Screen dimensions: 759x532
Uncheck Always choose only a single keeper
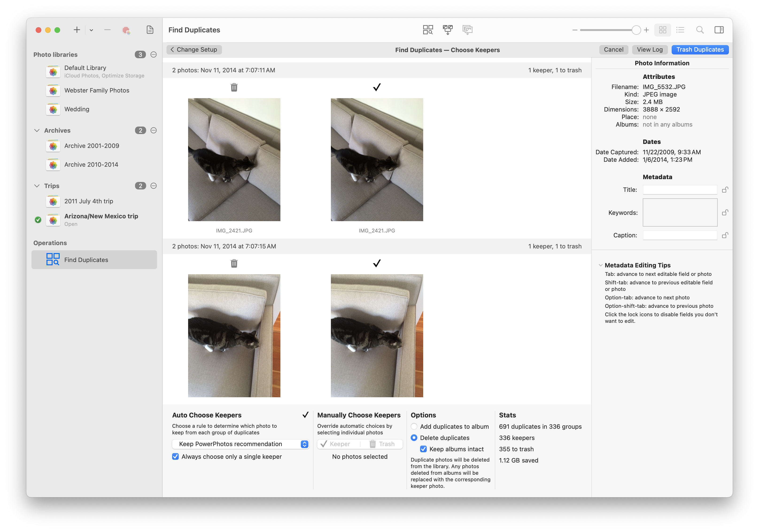[x=175, y=456]
